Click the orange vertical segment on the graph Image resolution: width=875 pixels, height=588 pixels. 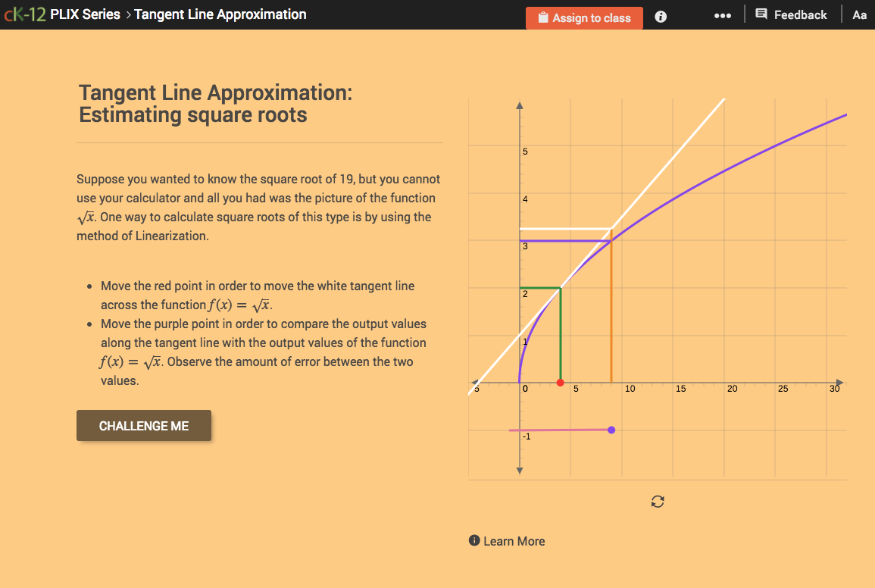coord(611,318)
